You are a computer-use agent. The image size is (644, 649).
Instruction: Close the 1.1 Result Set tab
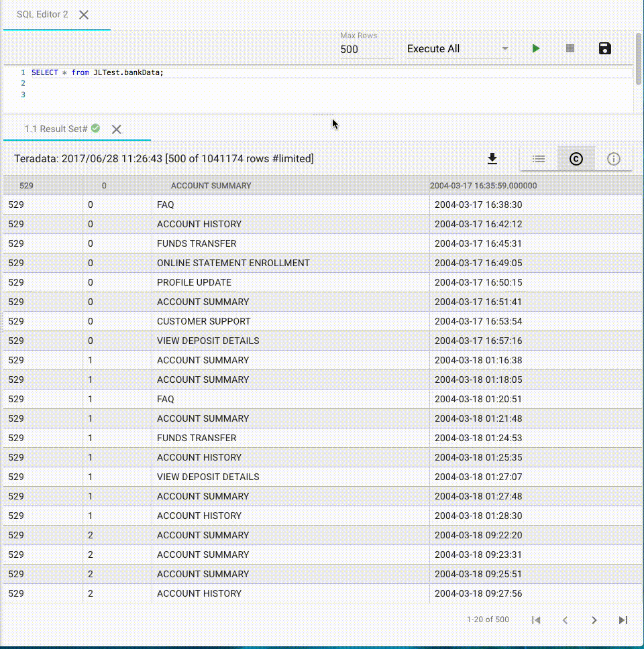pos(116,129)
